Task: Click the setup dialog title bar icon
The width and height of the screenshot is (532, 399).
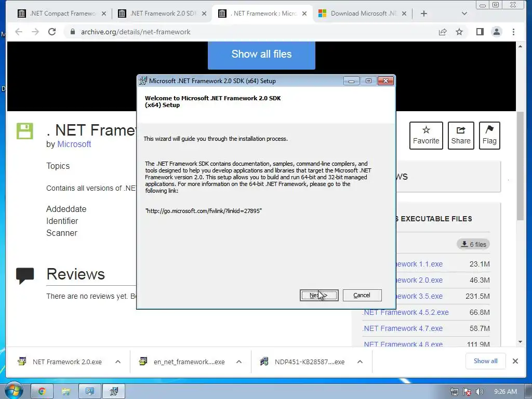Action: (x=143, y=81)
